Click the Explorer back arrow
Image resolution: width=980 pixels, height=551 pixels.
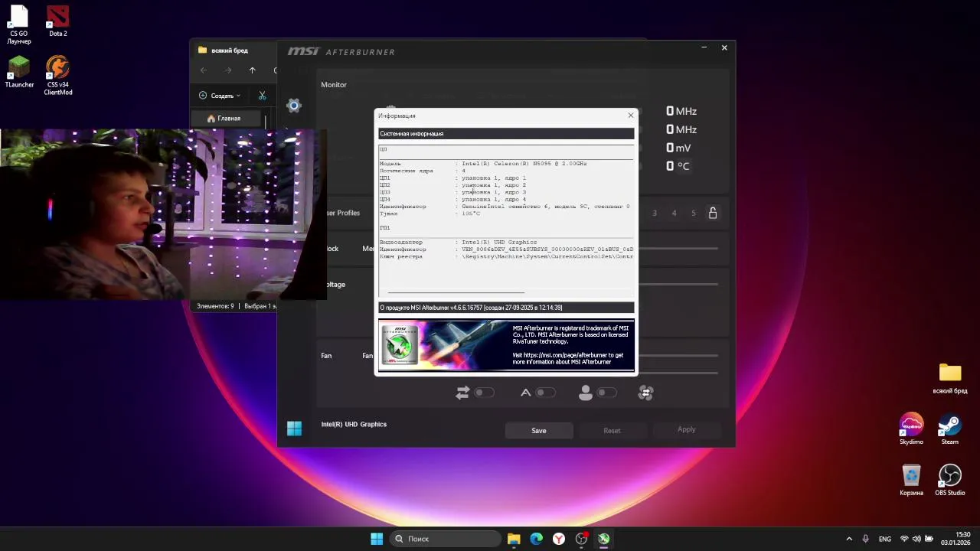click(204, 70)
